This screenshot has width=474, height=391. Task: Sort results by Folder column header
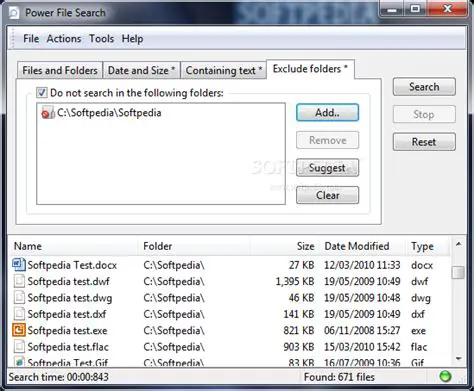[194, 246]
